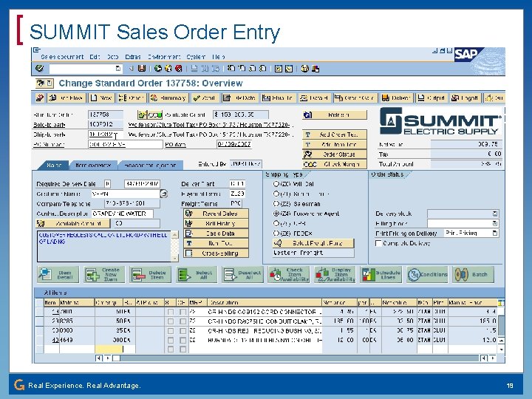Click the Help question mark icon

pyautogui.click(x=304, y=69)
